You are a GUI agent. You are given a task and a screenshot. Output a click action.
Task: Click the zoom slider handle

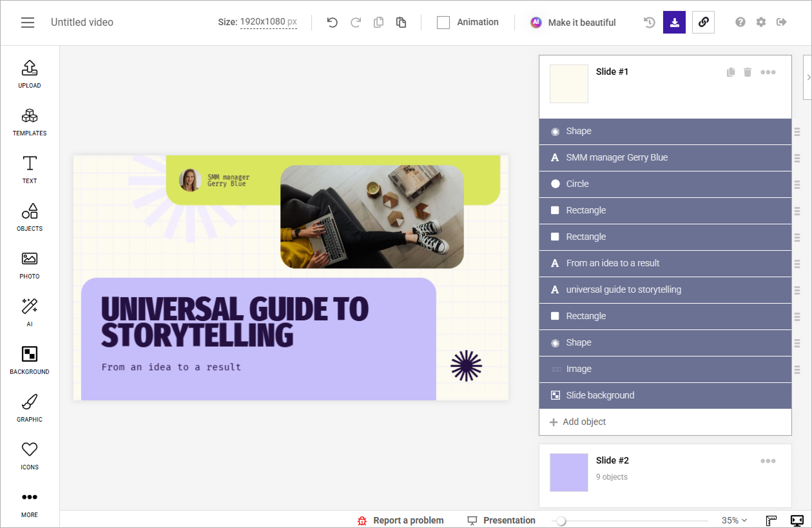pyautogui.click(x=561, y=521)
